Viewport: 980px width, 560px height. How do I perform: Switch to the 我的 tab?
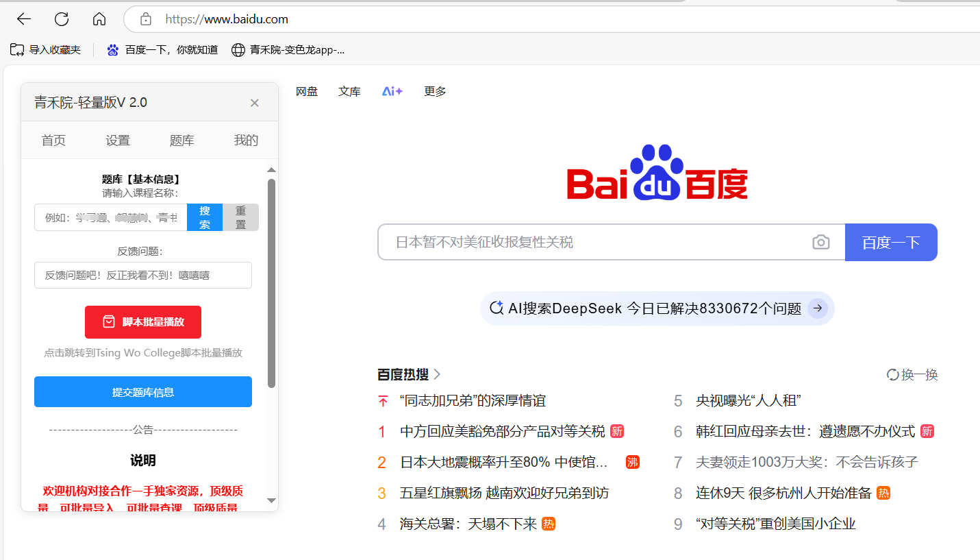(246, 141)
